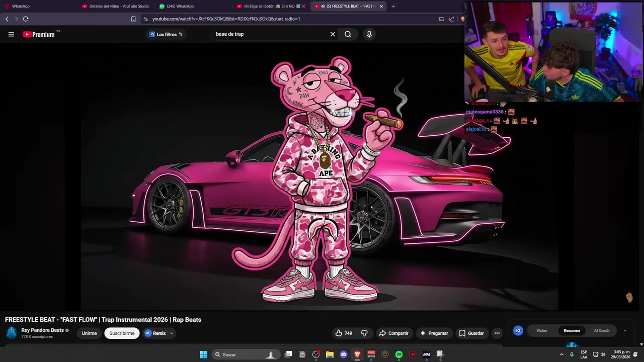Open the Rey Pandora Beats channel name
The image size is (644, 362).
pyautogui.click(x=42, y=330)
